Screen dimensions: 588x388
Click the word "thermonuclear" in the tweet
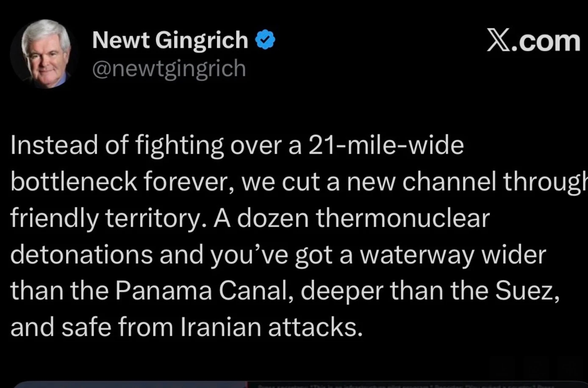pos(402,219)
